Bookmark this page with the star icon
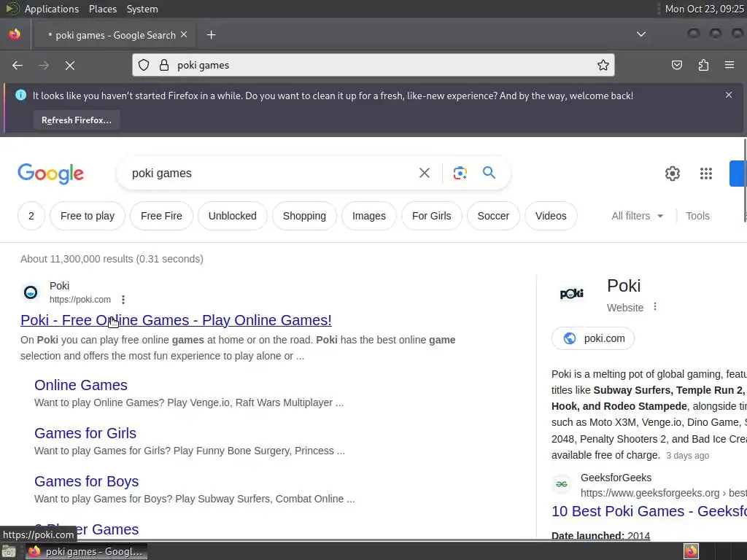The image size is (747, 560). click(603, 65)
